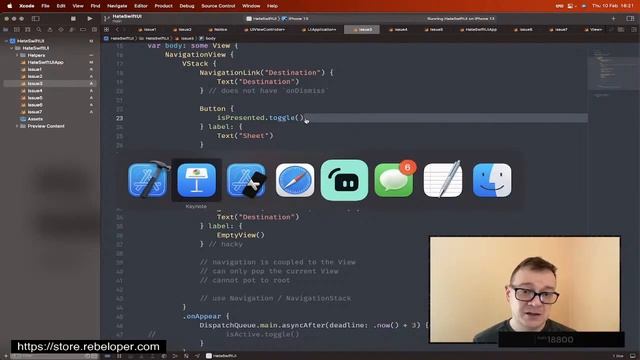
Task: Collapse the HateSwiftUI project root
Action: tap(7, 41)
